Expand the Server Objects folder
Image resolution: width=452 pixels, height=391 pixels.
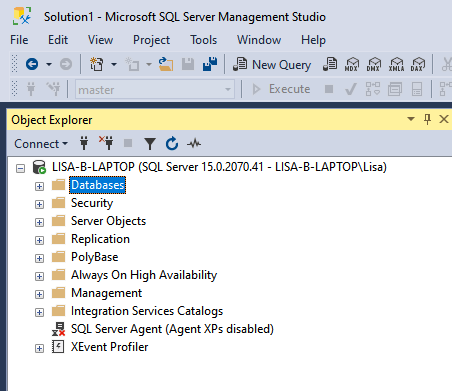tap(39, 222)
